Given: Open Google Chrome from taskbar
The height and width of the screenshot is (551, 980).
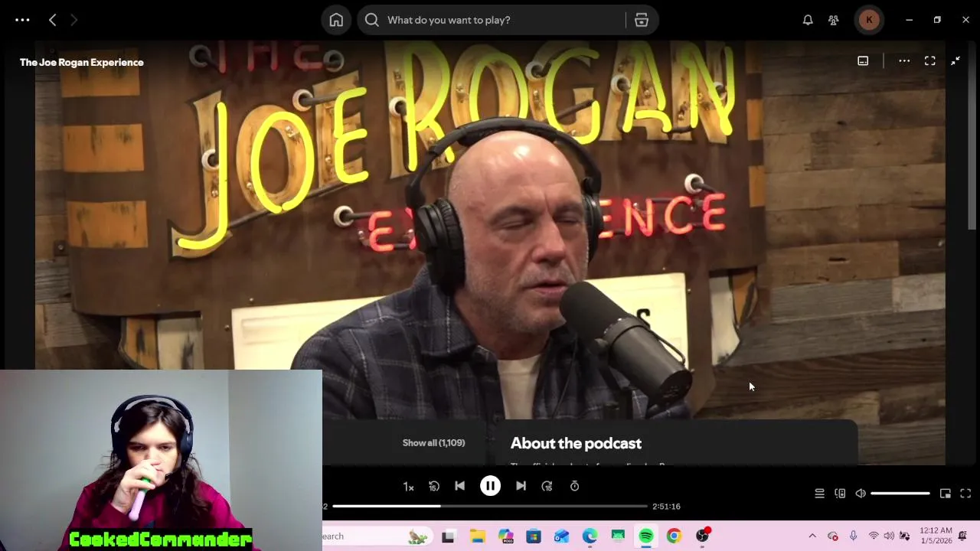Looking at the screenshot, I should click(674, 536).
